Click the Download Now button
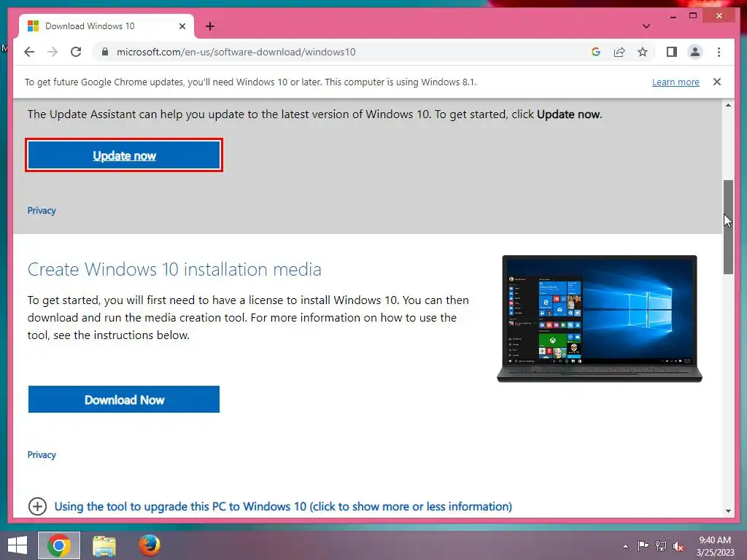The image size is (747, 560). 124,400
